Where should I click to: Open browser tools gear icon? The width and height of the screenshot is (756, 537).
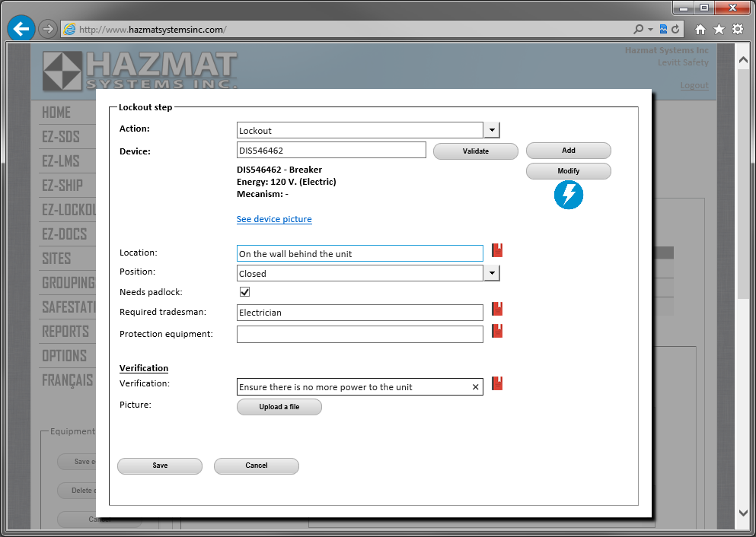pyautogui.click(x=738, y=30)
